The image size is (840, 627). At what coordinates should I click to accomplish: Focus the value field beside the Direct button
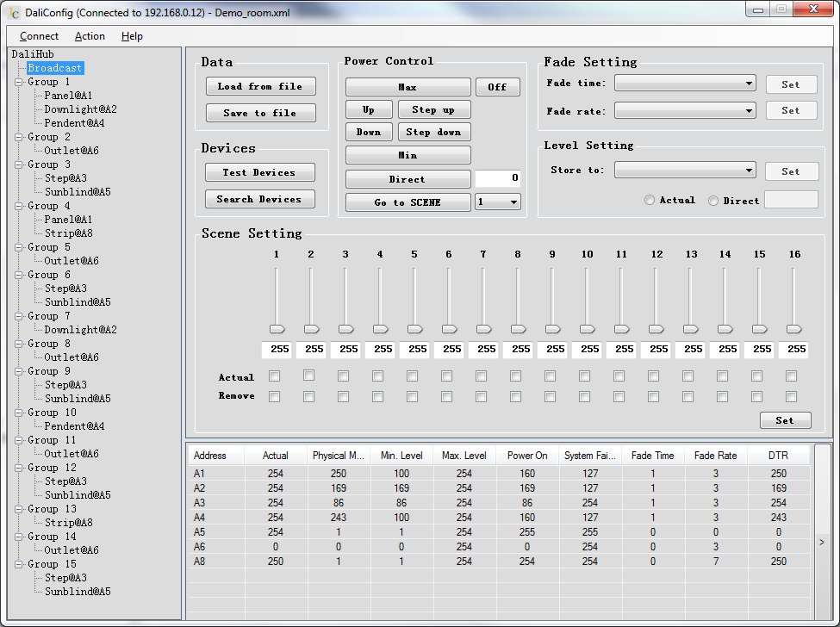point(498,177)
